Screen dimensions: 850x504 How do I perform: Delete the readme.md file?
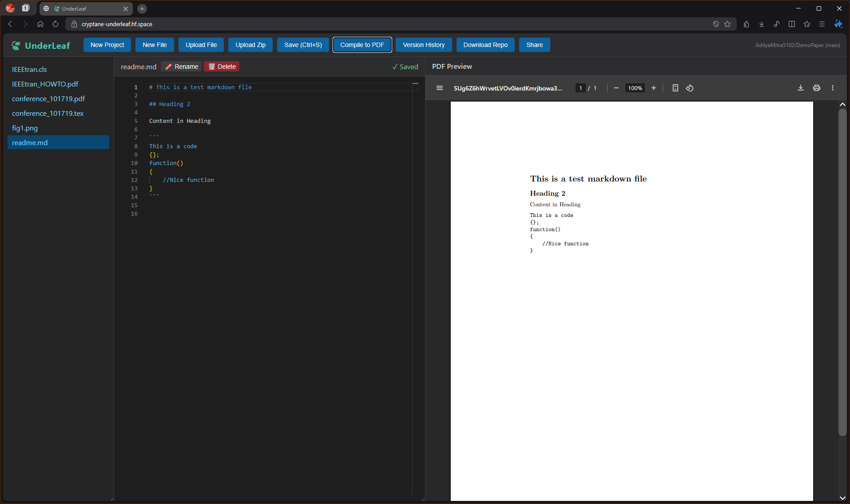click(222, 67)
